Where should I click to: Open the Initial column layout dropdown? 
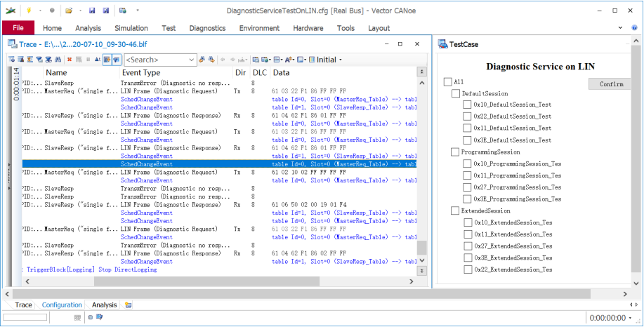click(341, 60)
